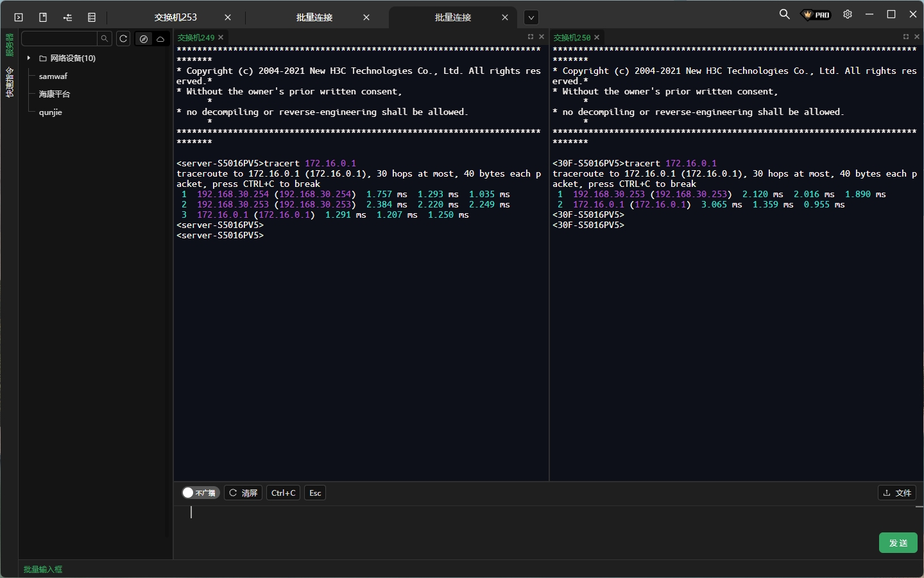Open the PRO membership badge
Viewport: 924px width, 578px height.
[x=816, y=15]
